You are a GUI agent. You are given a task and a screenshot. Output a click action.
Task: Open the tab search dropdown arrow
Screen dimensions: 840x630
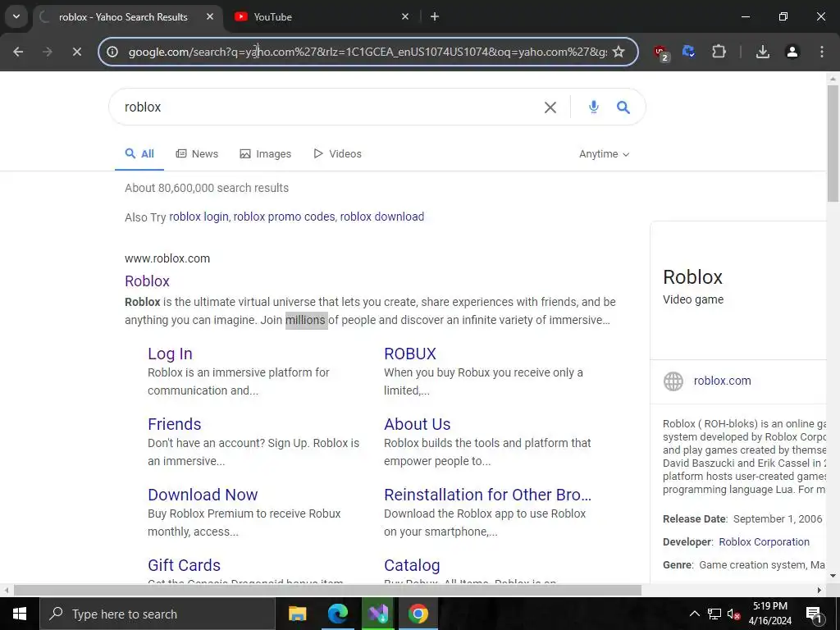(16, 16)
